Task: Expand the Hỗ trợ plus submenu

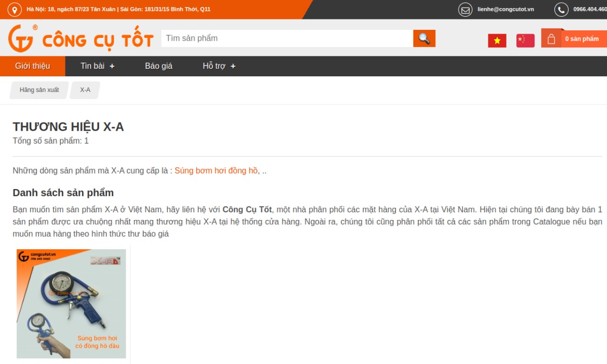Action: point(233,66)
